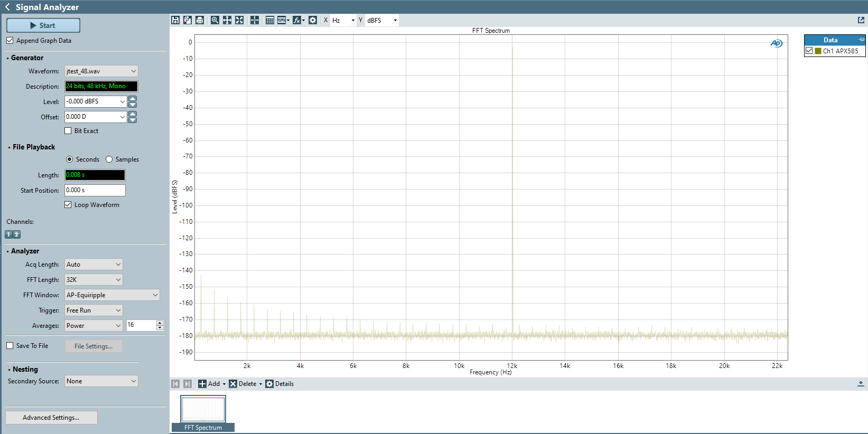Open Advanced Settings dialog
Image resolution: width=868 pixels, height=434 pixels.
(51, 418)
